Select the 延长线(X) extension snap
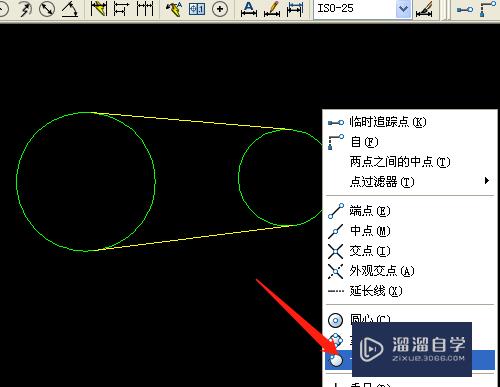500x387 pixels. pyautogui.click(x=410, y=291)
